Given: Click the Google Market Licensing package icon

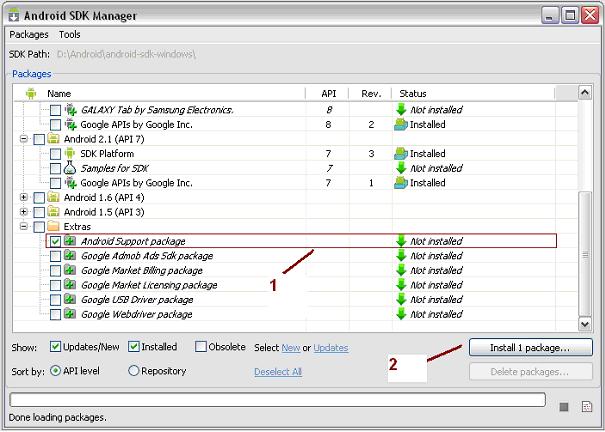Looking at the screenshot, I should [x=70, y=285].
